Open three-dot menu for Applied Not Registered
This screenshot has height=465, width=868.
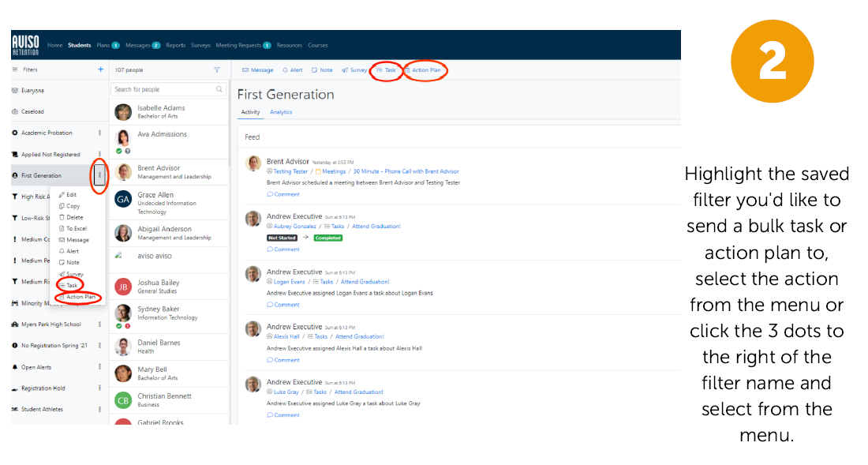click(99, 155)
